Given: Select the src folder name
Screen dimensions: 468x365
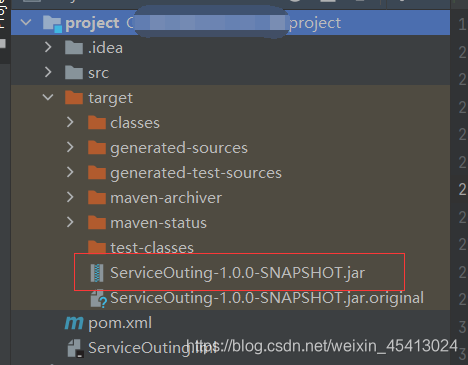Looking at the screenshot, I should tap(98, 73).
